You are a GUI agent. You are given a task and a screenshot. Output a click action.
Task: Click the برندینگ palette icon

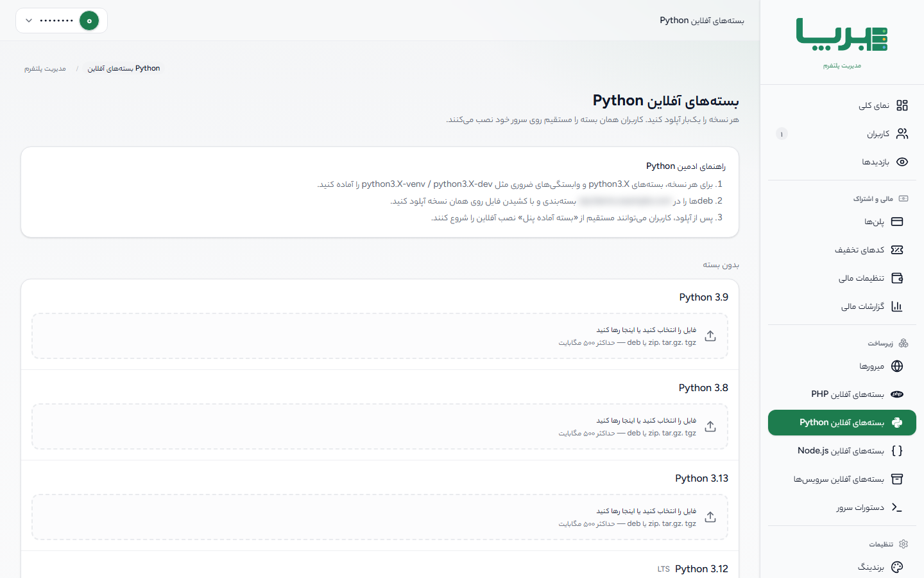(897, 567)
